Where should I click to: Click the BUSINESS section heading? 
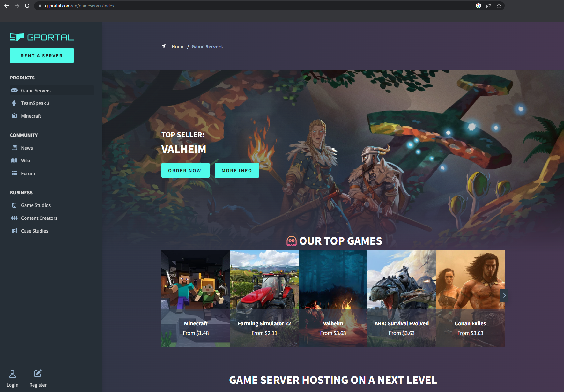21,192
